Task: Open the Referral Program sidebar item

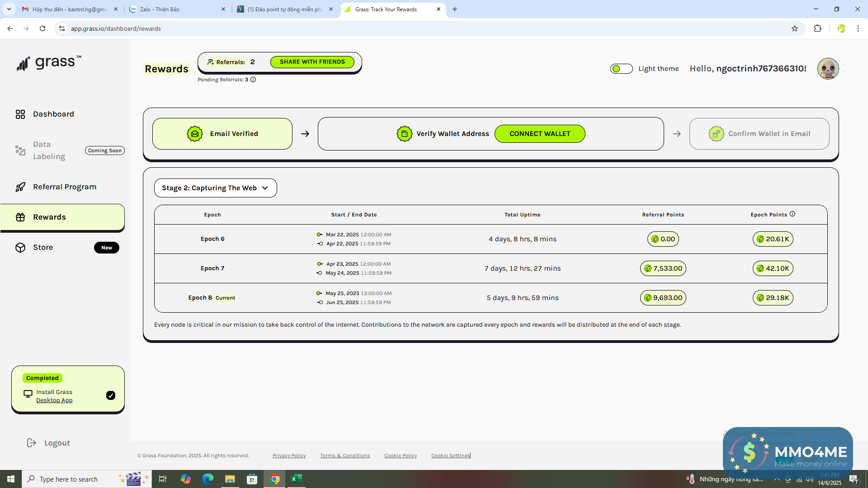Action: 64,187
